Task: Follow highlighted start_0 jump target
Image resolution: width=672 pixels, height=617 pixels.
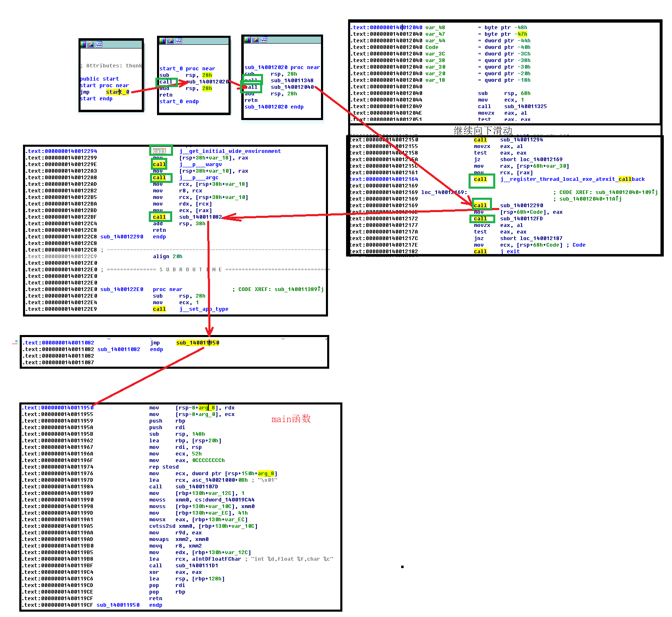Action: tap(118, 92)
